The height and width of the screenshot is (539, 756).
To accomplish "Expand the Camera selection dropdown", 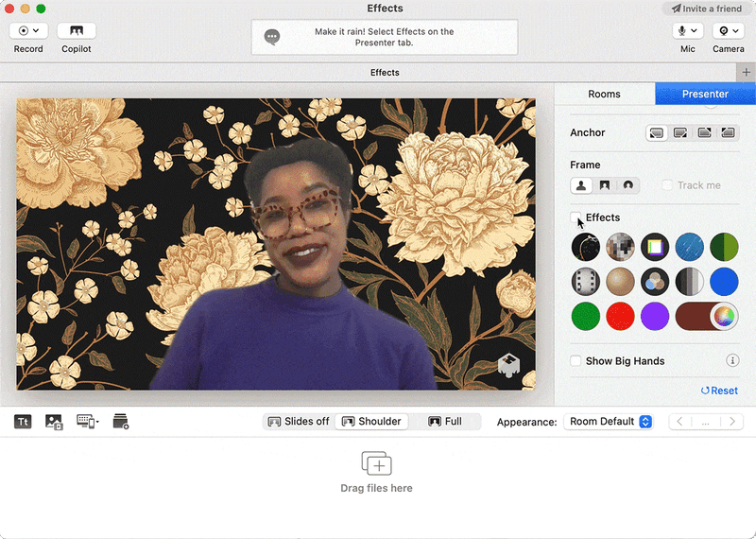I will [728, 31].
